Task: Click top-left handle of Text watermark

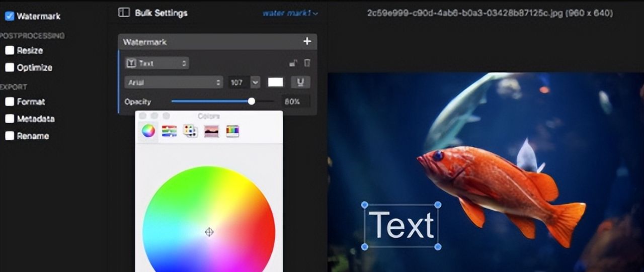Action: [365, 205]
